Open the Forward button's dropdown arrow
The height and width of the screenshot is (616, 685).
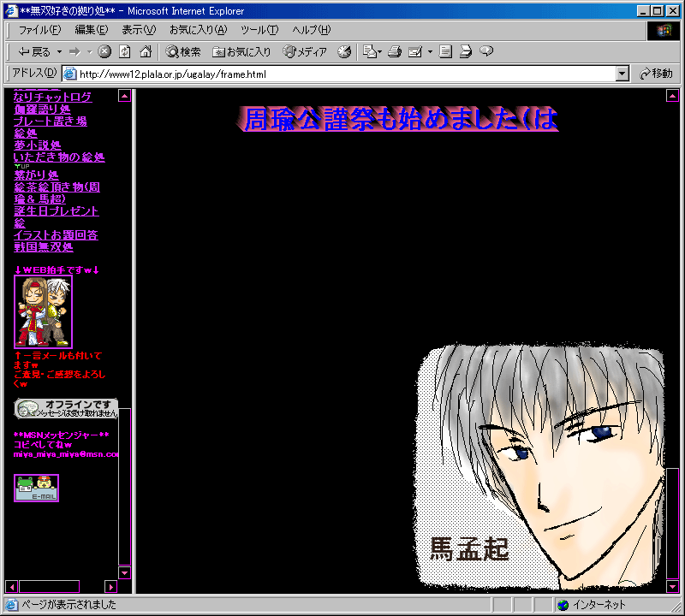[x=90, y=52]
